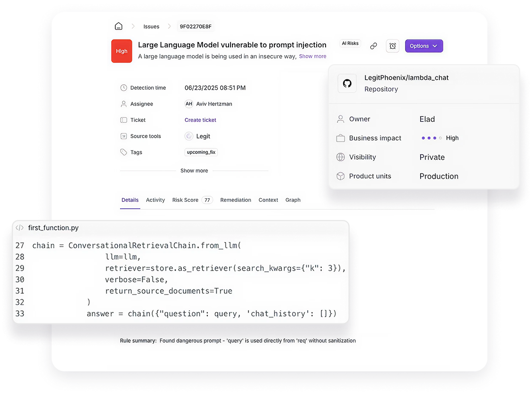Click the Legit icon next to Source tools

pyautogui.click(x=190, y=136)
